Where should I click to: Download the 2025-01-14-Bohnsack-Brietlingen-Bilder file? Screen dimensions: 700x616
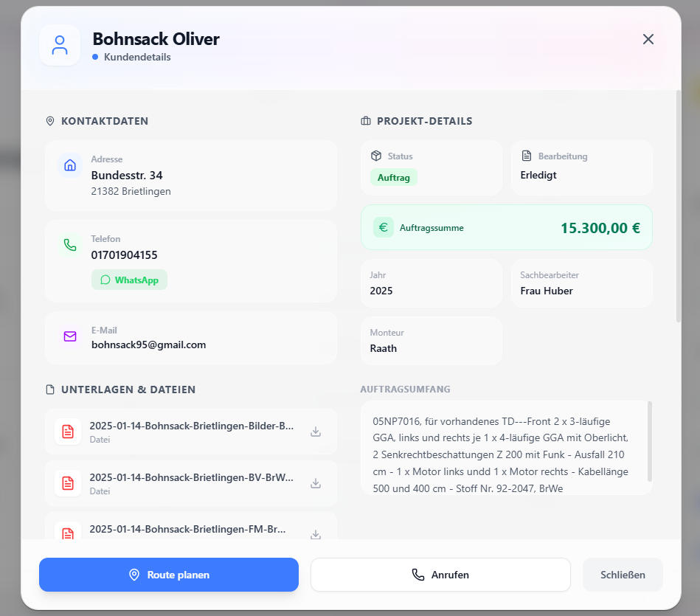(x=316, y=431)
